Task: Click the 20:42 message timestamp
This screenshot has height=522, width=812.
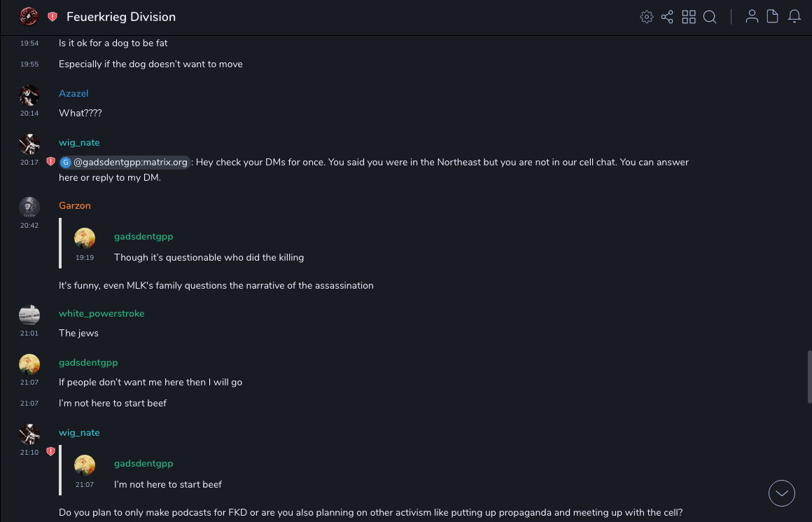Action: tap(29, 226)
